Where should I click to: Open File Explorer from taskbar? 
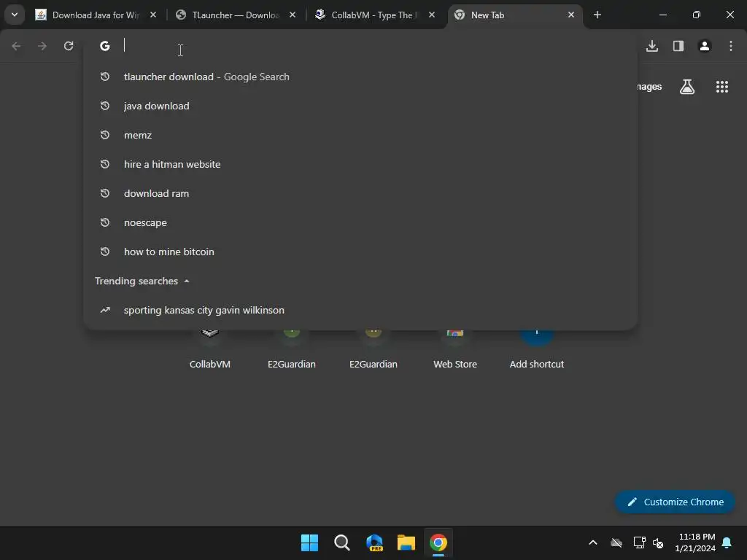click(x=406, y=542)
